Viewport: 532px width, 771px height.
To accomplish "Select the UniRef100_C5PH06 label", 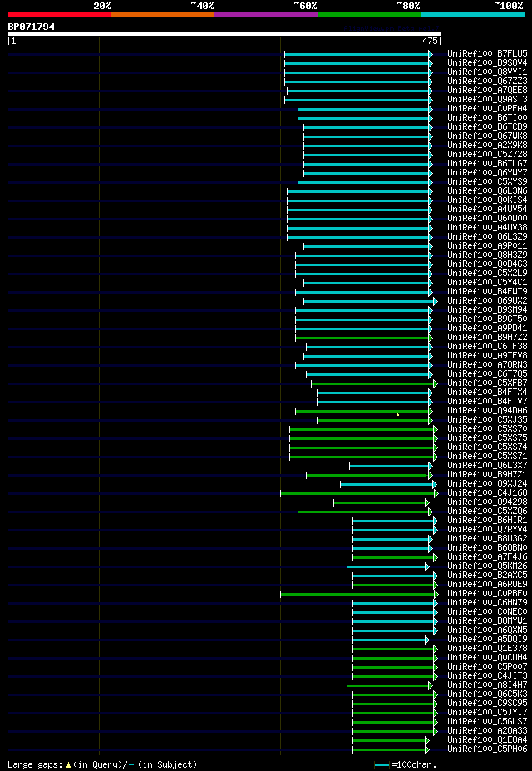I will click(x=487, y=749).
